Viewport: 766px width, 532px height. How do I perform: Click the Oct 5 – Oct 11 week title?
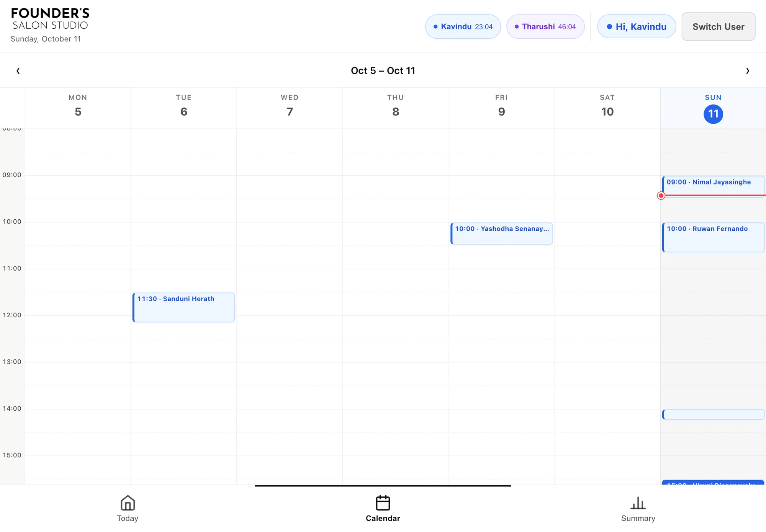pos(383,71)
